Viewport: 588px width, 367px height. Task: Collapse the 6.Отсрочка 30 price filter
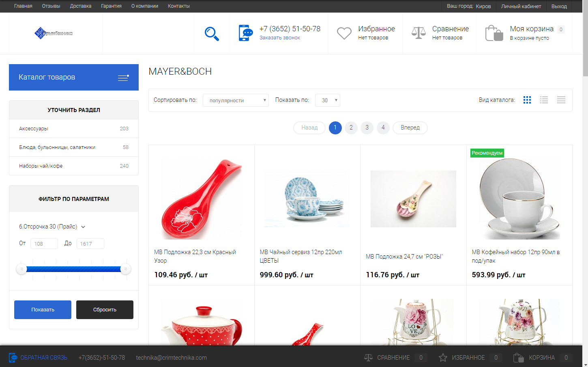[x=83, y=227]
